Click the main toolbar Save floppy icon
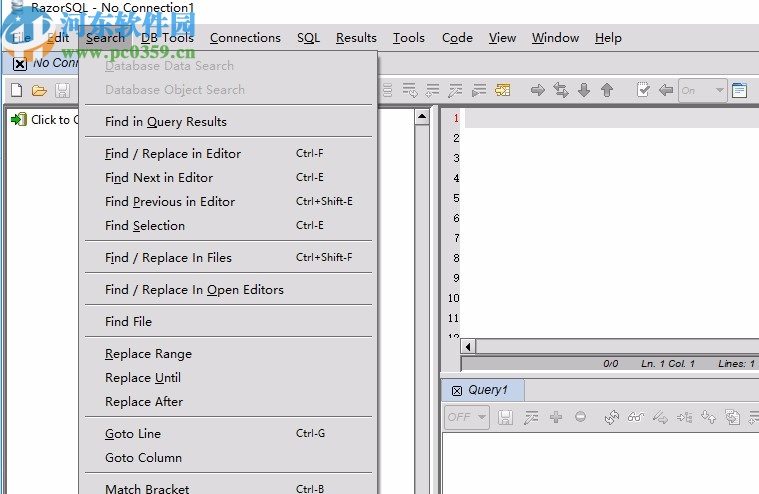 click(x=62, y=90)
